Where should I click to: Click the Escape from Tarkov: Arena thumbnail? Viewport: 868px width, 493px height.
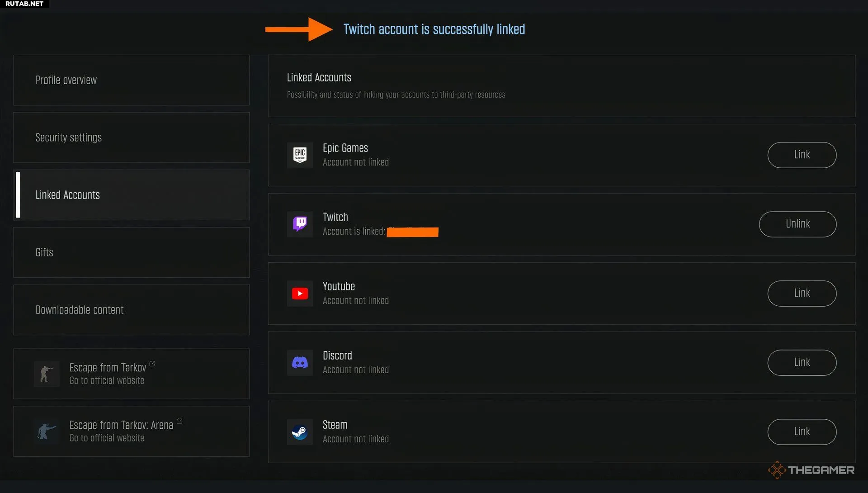[x=47, y=431]
